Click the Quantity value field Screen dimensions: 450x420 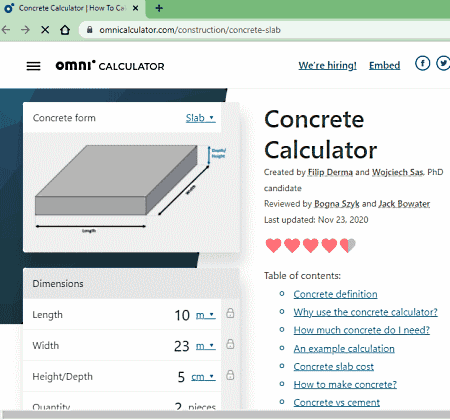click(x=179, y=406)
